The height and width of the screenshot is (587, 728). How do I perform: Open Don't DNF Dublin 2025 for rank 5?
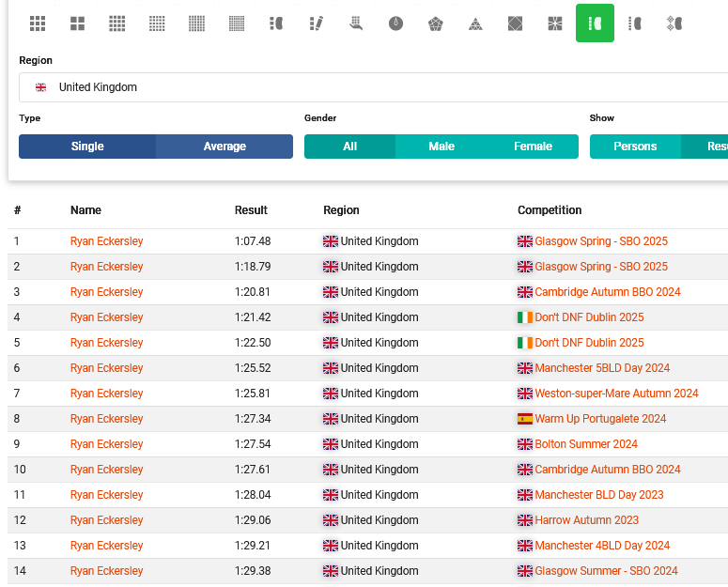click(x=589, y=343)
